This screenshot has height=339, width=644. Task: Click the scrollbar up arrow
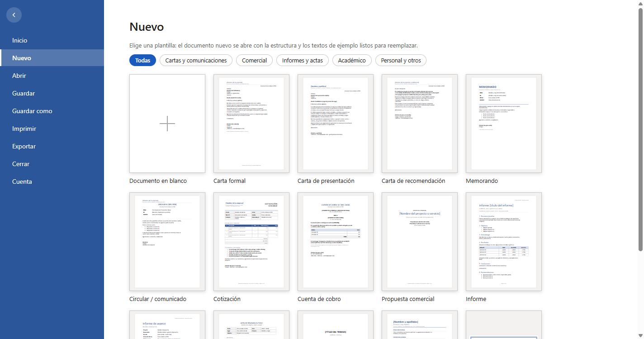[640, 3]
